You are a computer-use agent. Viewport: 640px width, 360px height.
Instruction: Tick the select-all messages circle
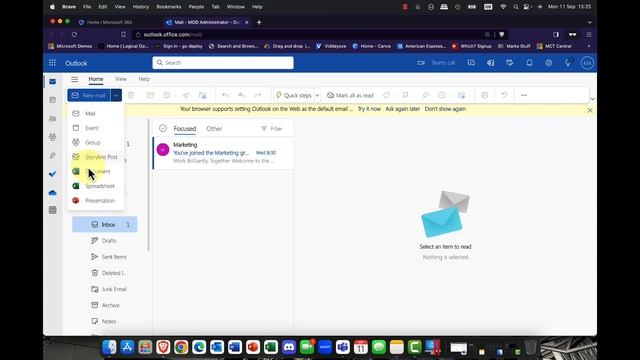(163, 128)
